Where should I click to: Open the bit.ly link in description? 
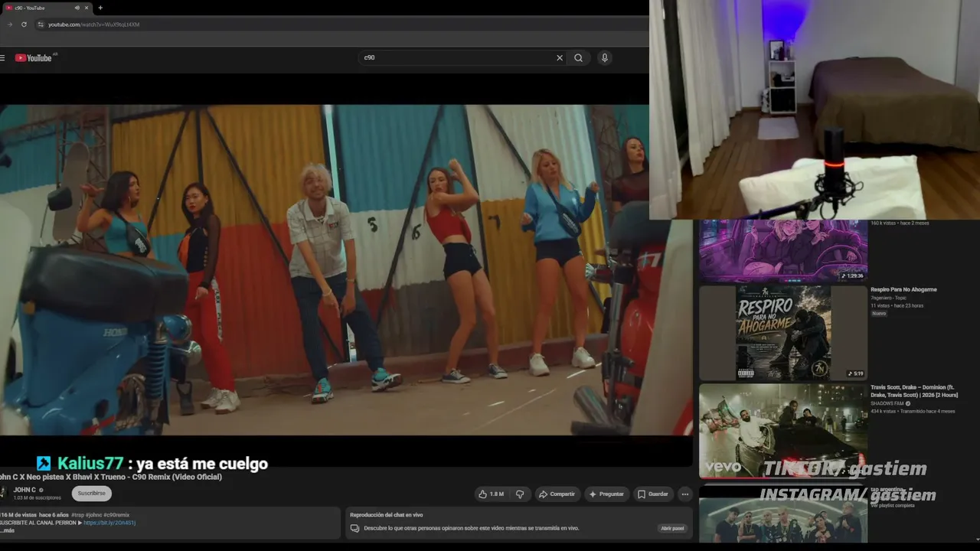[x=109, y=523]
